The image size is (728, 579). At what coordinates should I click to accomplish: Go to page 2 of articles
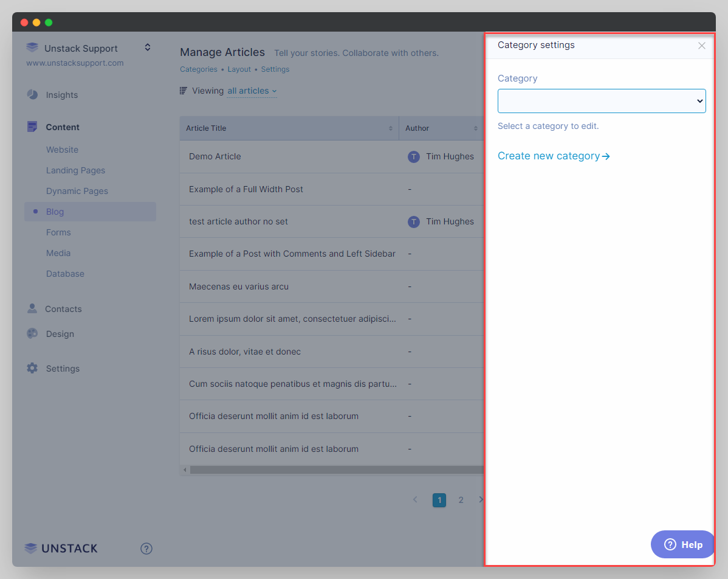click(461, 500)
